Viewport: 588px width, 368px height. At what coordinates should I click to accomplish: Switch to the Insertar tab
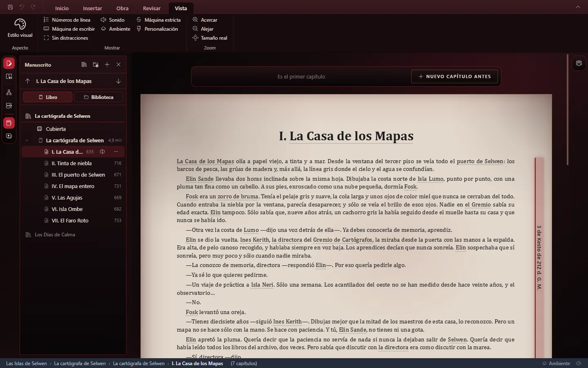tap(93, 8)
